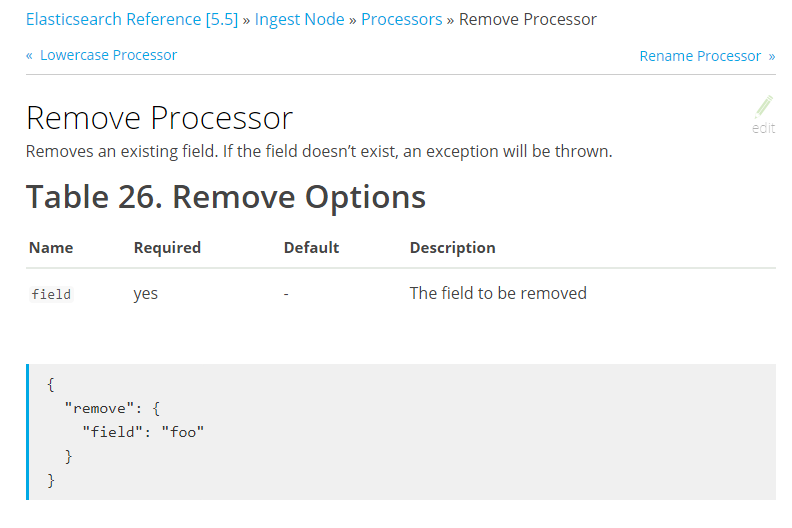Click the Table 26. Remove Options title
Screen dimensions: 792x528
[x=226, y=196]
